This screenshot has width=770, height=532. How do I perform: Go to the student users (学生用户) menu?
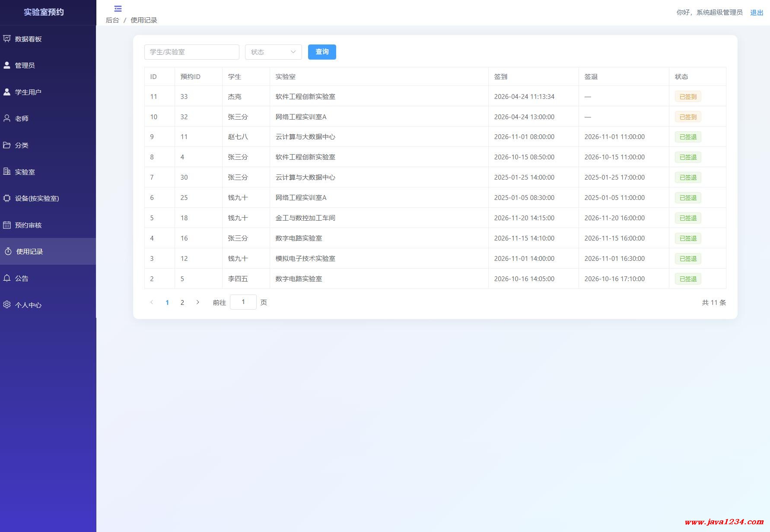(x=28, y=92)
